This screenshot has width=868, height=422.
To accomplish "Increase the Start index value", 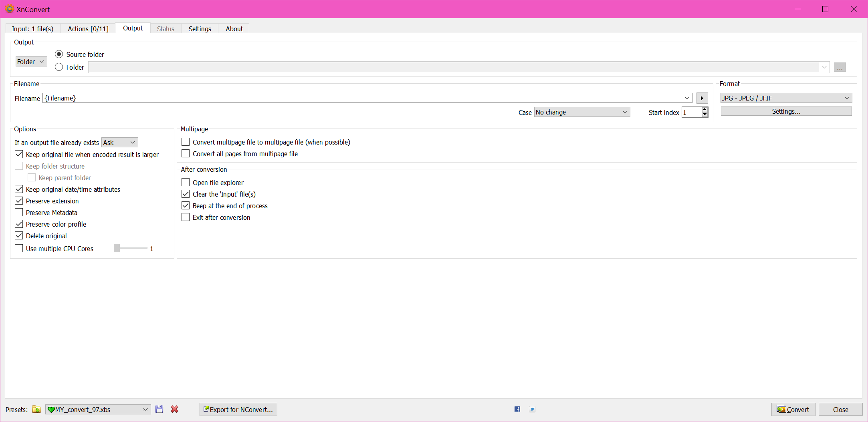I will click(705, 109).
